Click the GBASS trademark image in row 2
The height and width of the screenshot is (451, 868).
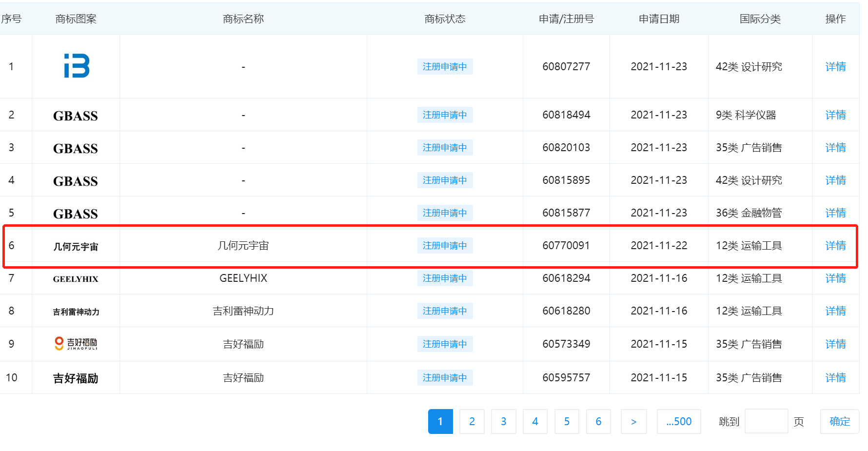tap(76, 116)
